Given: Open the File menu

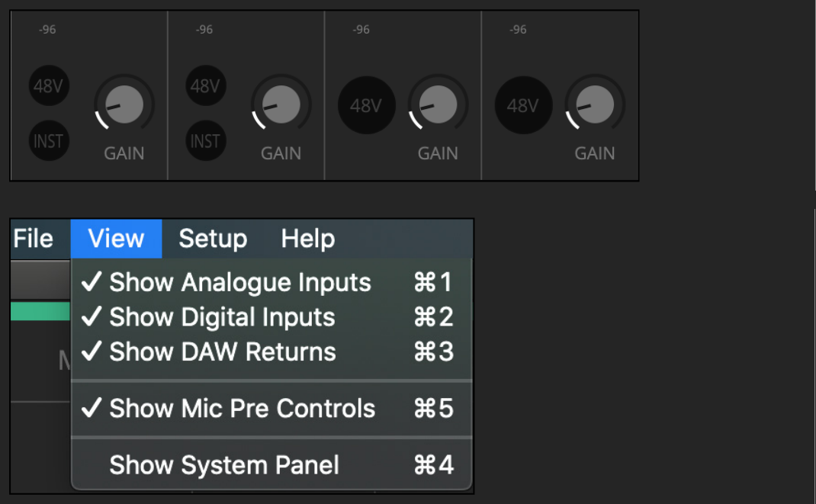Looking at the screenshot, I should pyautogui.click(x=34, y=239).
